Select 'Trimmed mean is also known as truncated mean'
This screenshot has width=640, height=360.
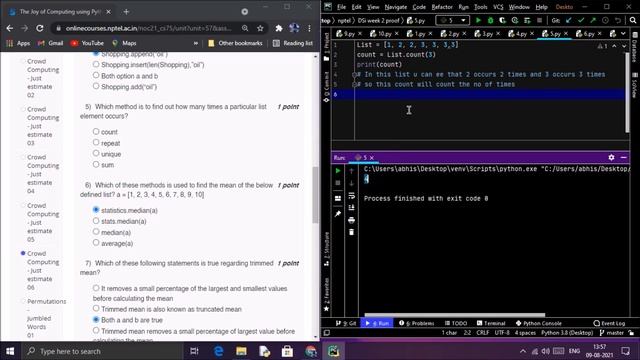click(x=96, y=309)
